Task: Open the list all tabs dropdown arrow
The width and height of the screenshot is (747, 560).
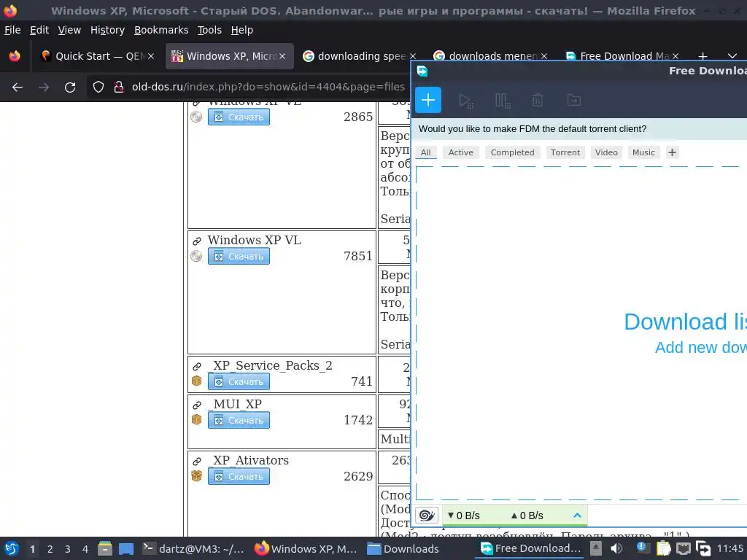Action: [732, 56]
